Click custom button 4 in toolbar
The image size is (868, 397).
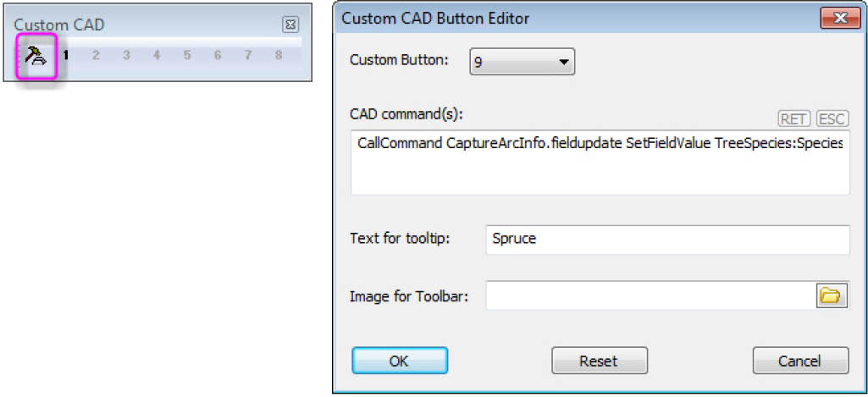click(158, 55)
